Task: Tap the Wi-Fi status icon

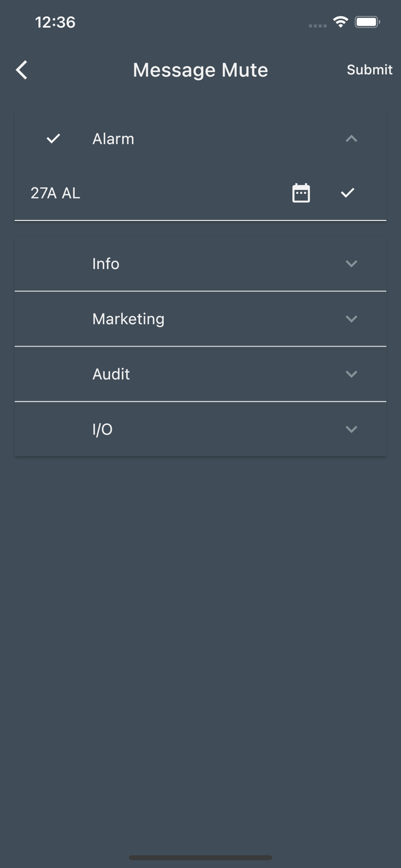Action: (341, 22)
